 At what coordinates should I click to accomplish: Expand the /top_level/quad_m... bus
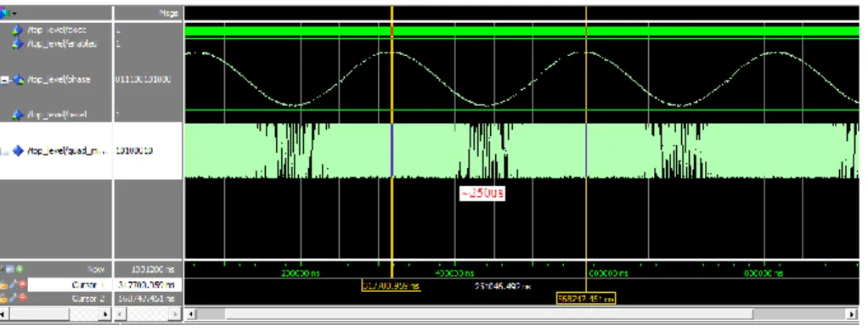[4, 151]
